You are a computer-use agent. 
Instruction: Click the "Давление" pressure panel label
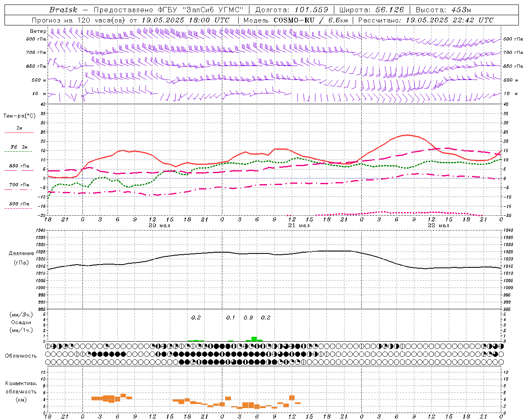point(22,253)
